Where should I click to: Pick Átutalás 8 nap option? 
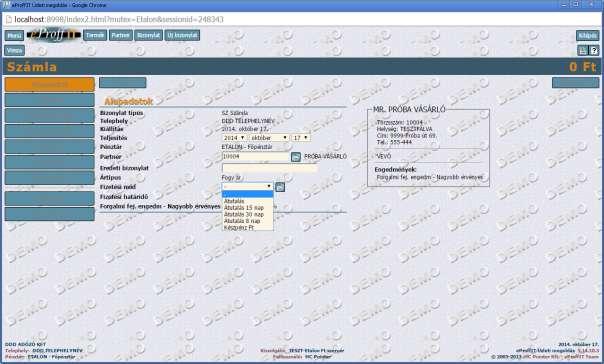click(242, 221)
